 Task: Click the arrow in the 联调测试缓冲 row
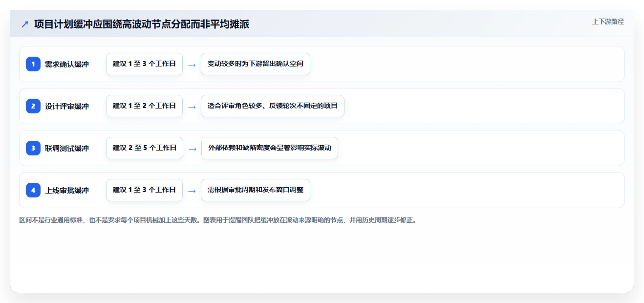point(193,149)
